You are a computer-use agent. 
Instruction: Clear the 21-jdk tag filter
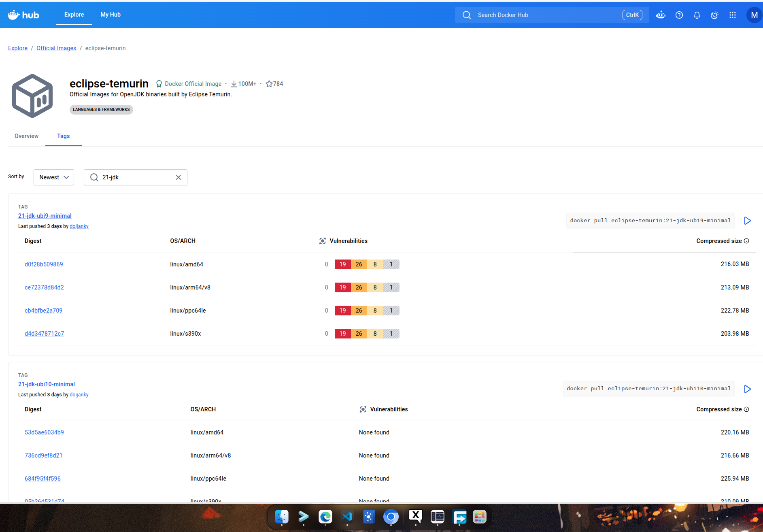click(x=178, y=177)
